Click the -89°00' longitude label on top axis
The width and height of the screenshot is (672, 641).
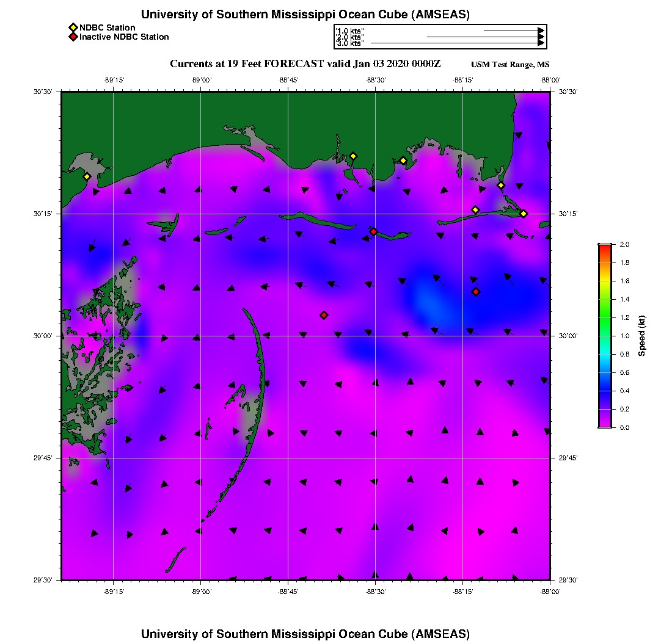click(x=201, y=79)
